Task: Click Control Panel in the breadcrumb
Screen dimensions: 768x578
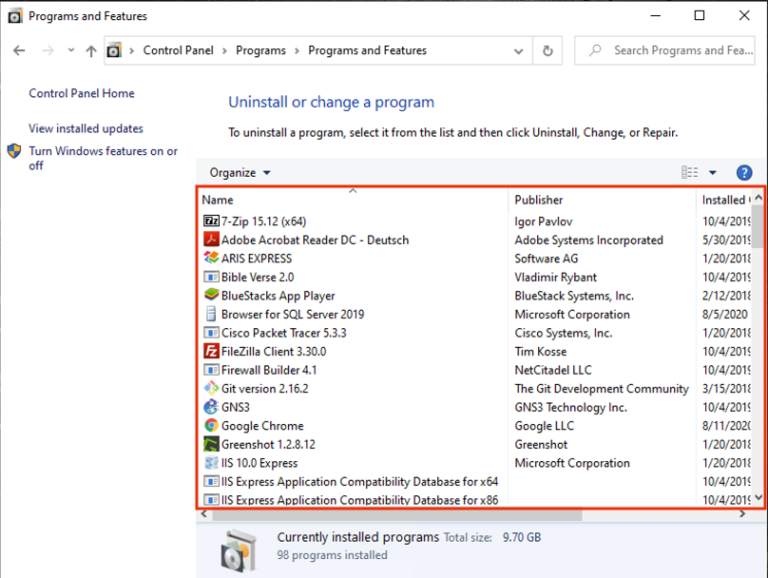Action: [178, 50]
